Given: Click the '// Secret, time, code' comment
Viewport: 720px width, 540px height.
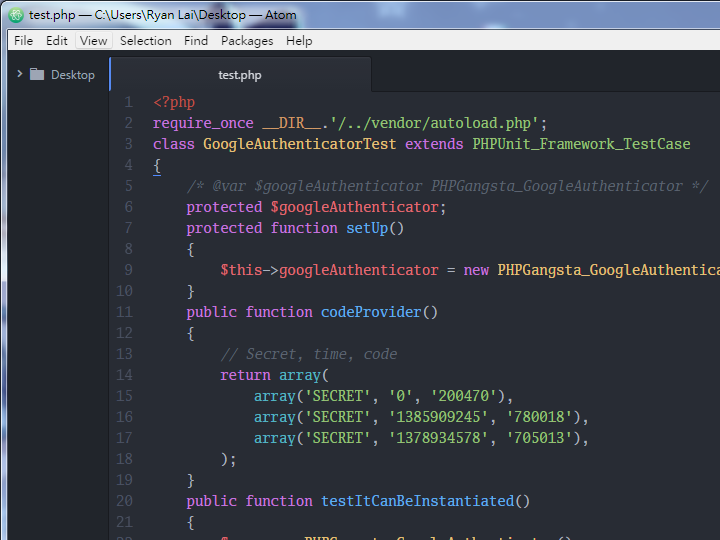Looking at the screenshot, I should coord(309,354).
